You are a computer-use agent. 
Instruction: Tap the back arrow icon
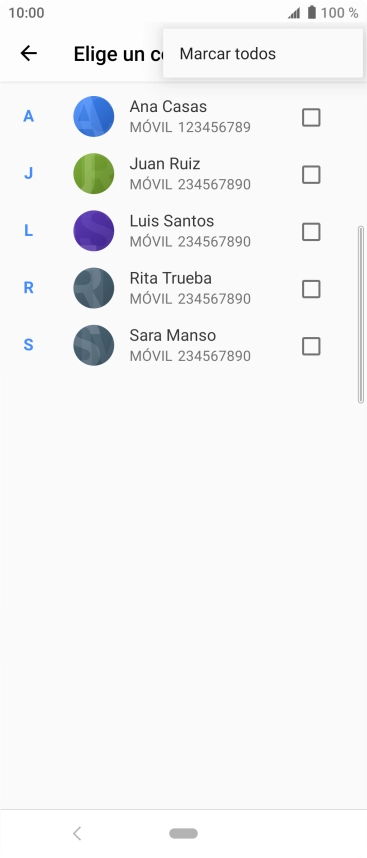[28, 53]
